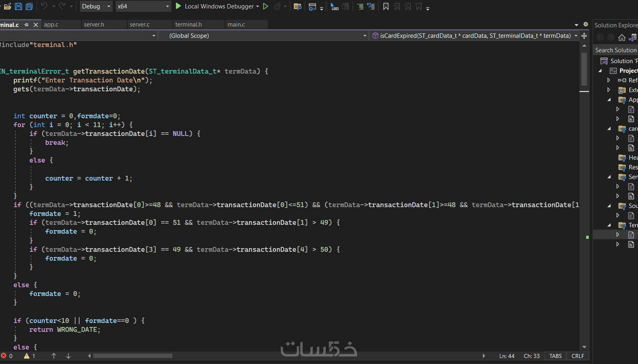Click the Undo icon in the toolbar
Image resolution: width=638 pixels, height=364 pixels.
[x=44, y=6]
